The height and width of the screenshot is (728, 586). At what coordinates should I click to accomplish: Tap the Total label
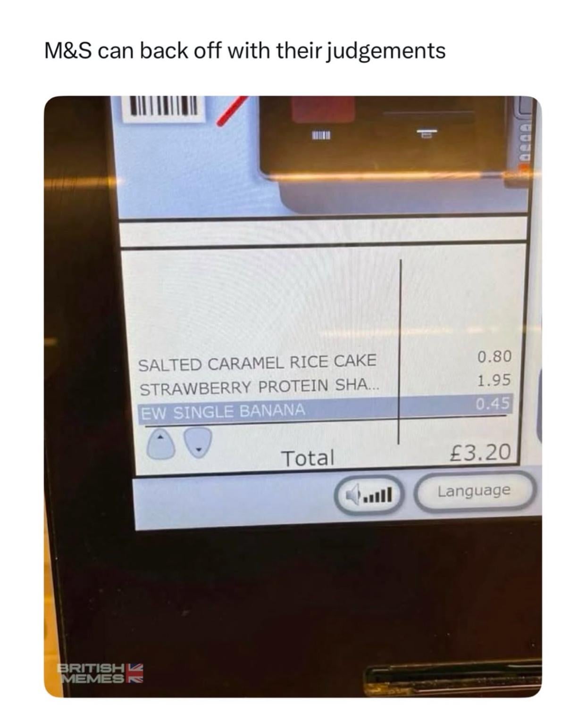click(308, 458)
